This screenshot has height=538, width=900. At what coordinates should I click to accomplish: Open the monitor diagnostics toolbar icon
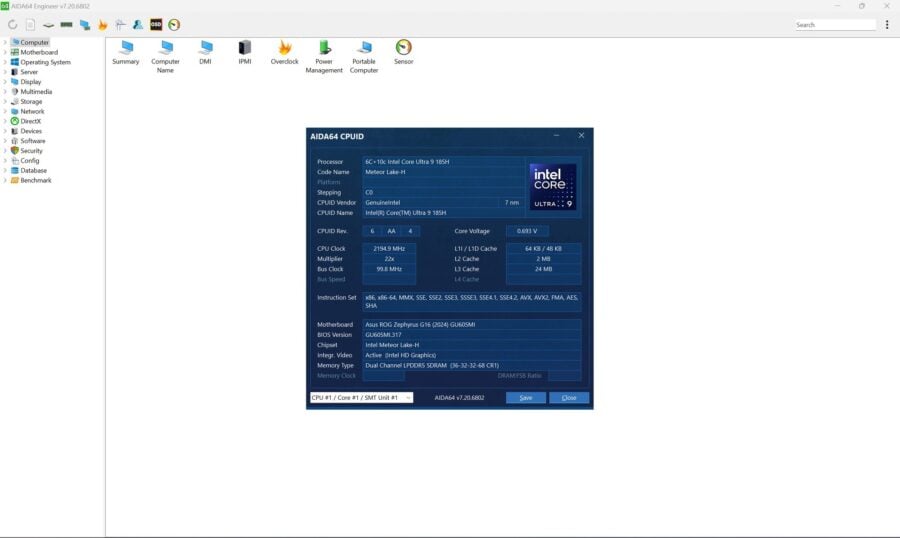pos(84,25)
